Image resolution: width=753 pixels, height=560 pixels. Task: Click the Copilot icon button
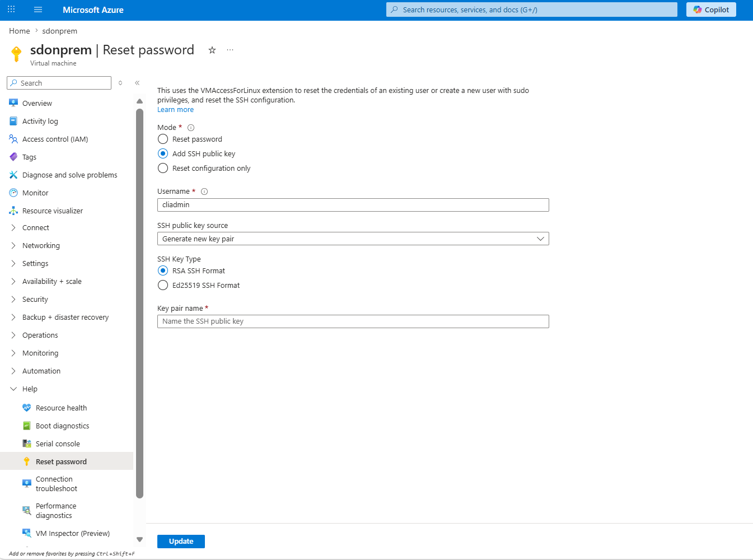711,10
